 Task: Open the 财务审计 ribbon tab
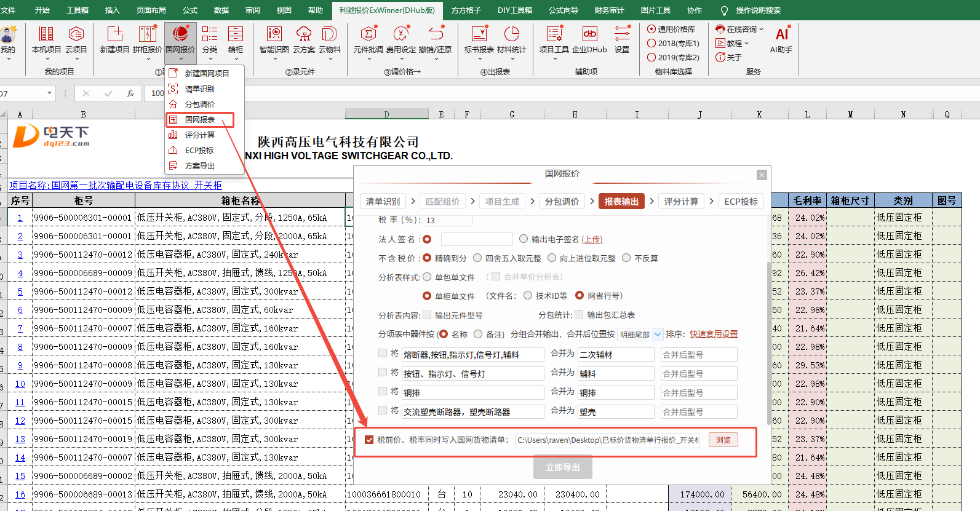(609, 10)
